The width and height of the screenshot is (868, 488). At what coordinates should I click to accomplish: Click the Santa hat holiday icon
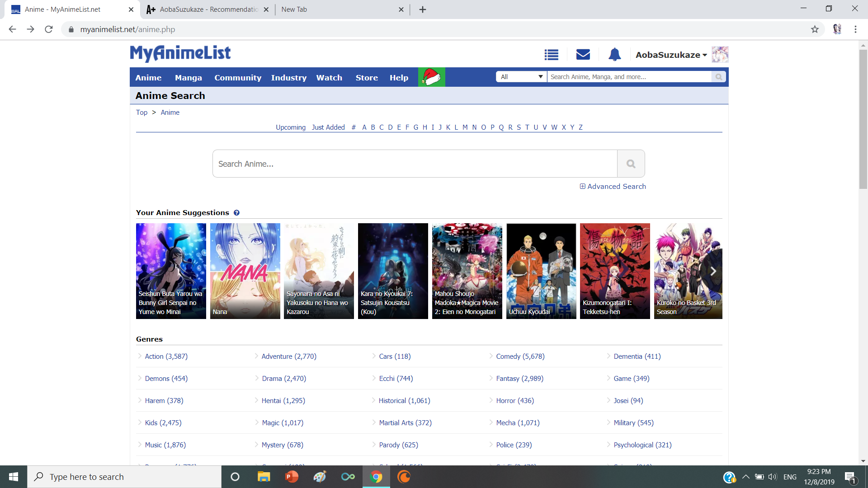click(x=431, y=77)
